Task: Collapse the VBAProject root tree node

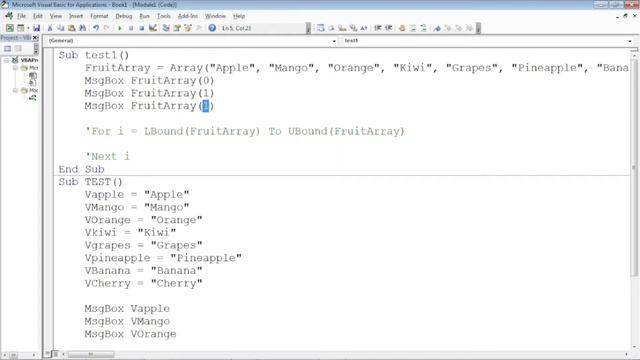Action: click(x=7, y=60)
